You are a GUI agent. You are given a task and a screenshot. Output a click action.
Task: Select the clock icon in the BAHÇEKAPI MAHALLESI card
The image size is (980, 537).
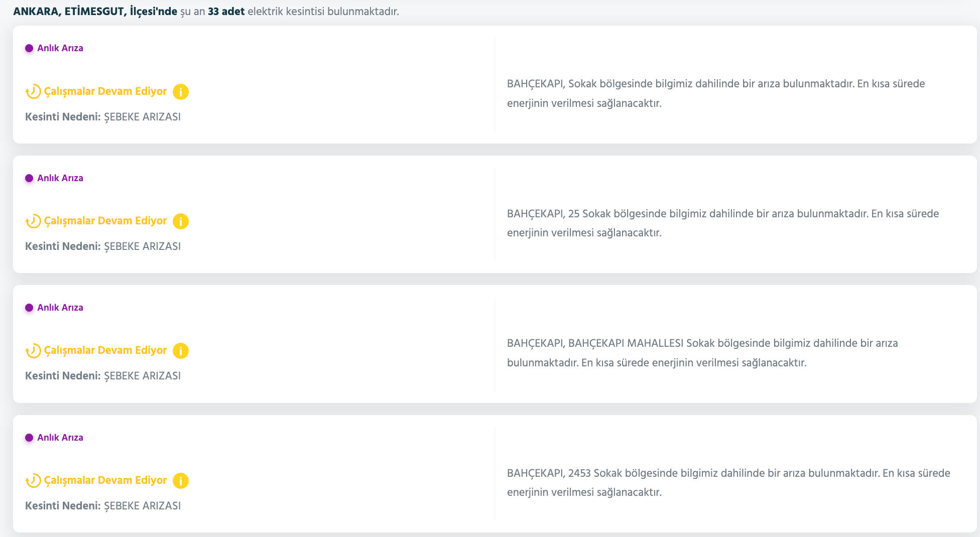point(33,351)
